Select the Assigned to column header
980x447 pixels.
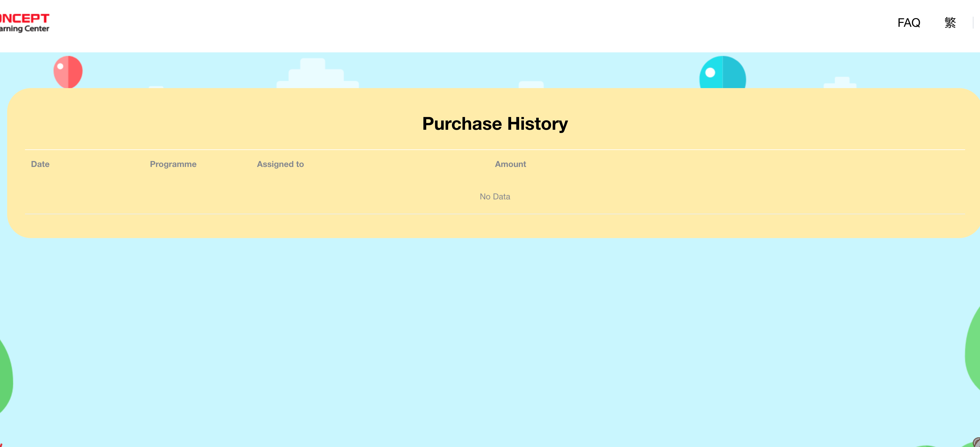pyautogui.click(x=280, y=164)
